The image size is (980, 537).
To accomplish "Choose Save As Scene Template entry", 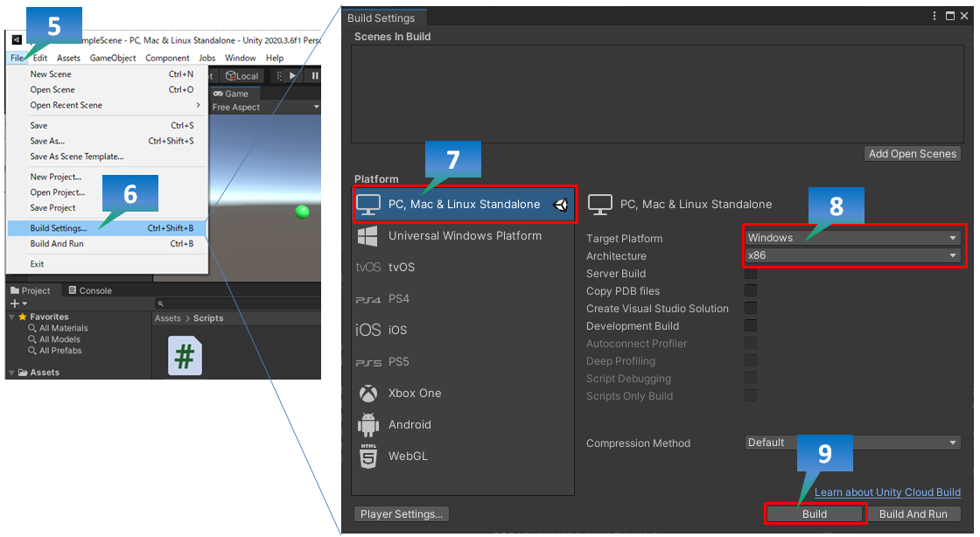I will pos(108,157).
